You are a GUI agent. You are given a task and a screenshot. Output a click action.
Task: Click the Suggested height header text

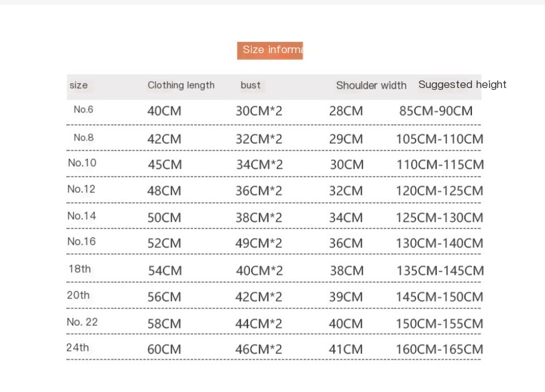tap(462, 84)
